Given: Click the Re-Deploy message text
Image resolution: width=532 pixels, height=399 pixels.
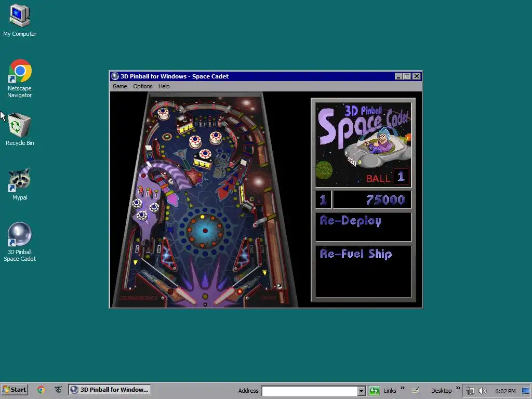Looking at the screenshot, I should [x=351, y=221].
